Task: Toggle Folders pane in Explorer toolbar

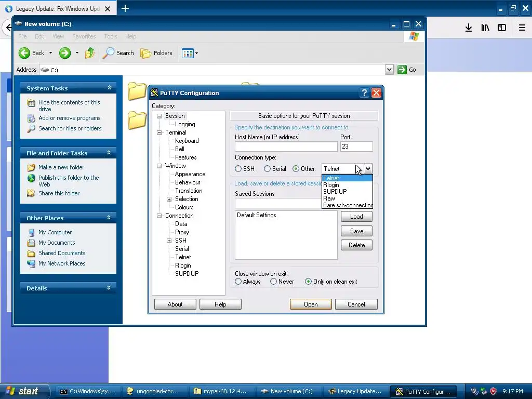Action: click(x=156, y=53)
